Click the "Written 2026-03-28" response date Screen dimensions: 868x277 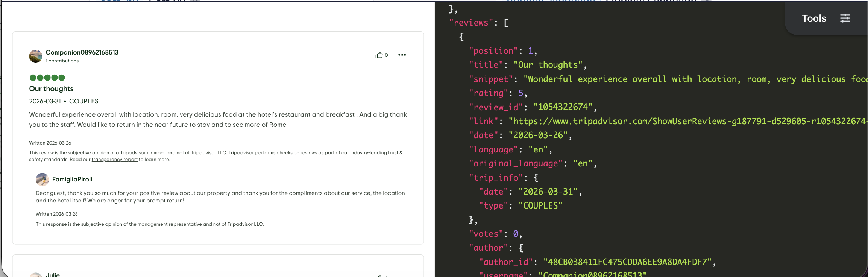pos(57,214)
